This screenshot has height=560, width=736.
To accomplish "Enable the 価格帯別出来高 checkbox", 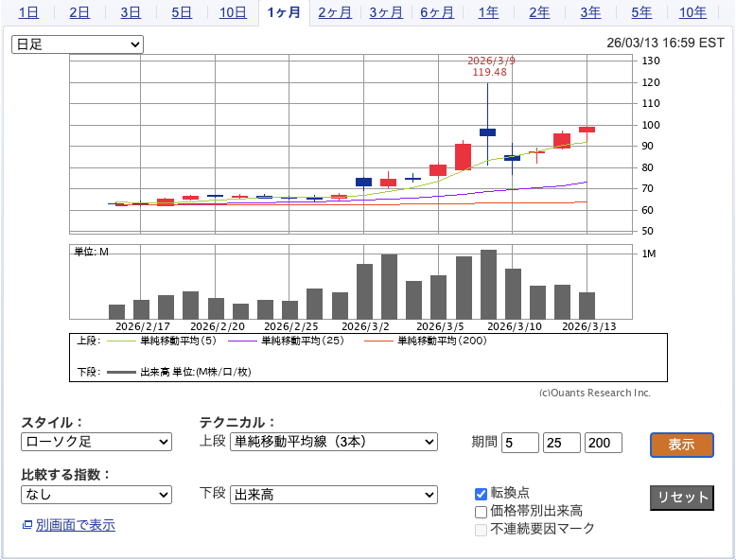I will click(481, 511).
